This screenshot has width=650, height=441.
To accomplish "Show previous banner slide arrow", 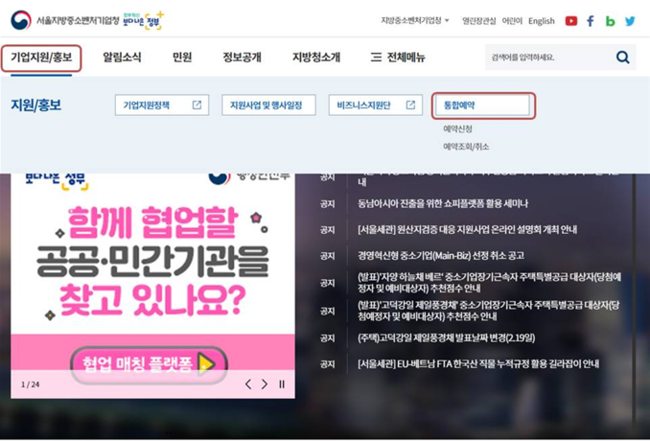I will click(248, 384).
